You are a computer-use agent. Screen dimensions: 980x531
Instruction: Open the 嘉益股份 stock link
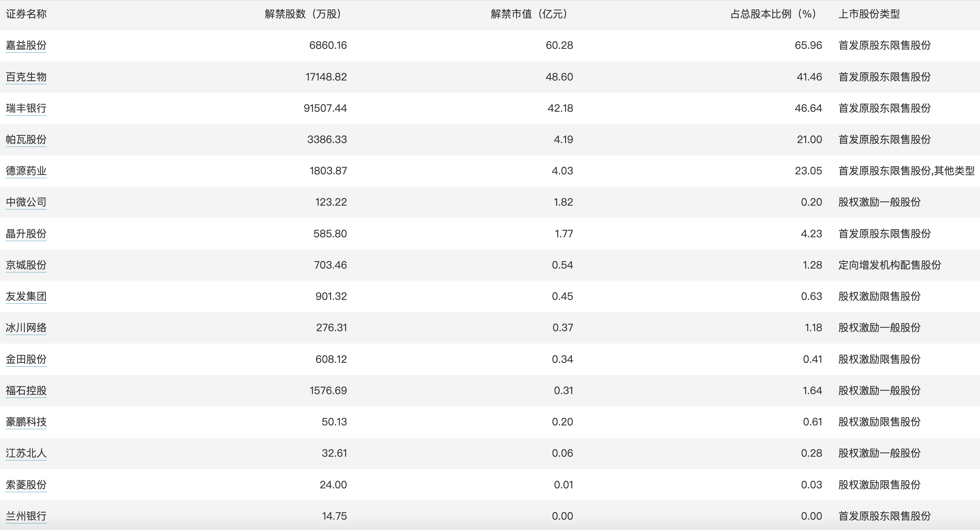tap(26, 45)
